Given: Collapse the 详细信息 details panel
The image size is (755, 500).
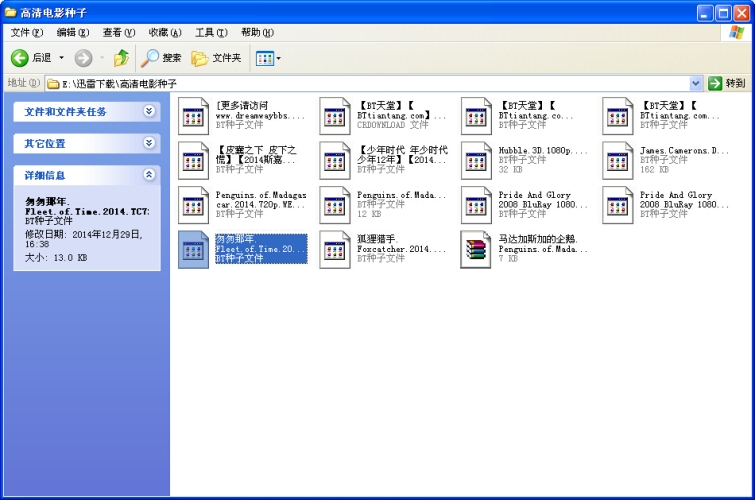Looking at the screenshot, I should tap(149, 175).
